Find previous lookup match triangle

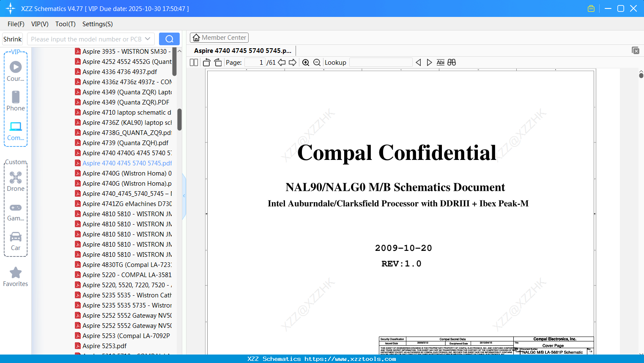[418, 63]
